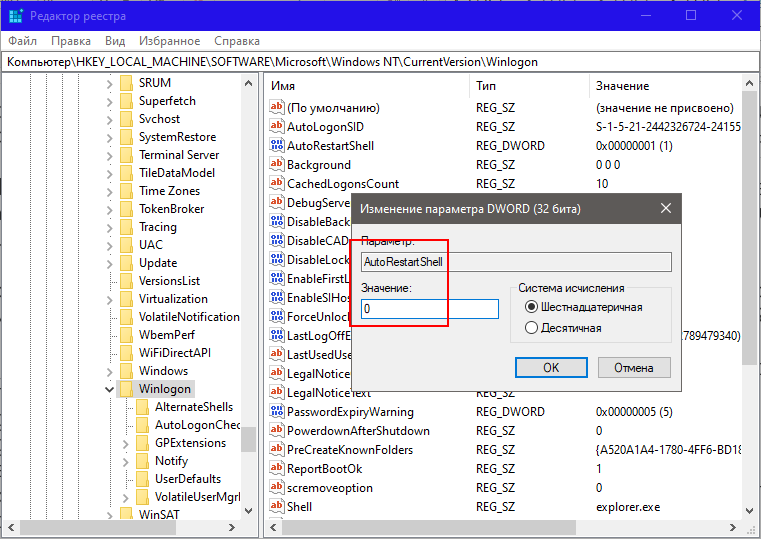Viewport: 761px width, 539px height.
Task: Click the values pane horizontal scrollbar thumb
Action: 429,527
